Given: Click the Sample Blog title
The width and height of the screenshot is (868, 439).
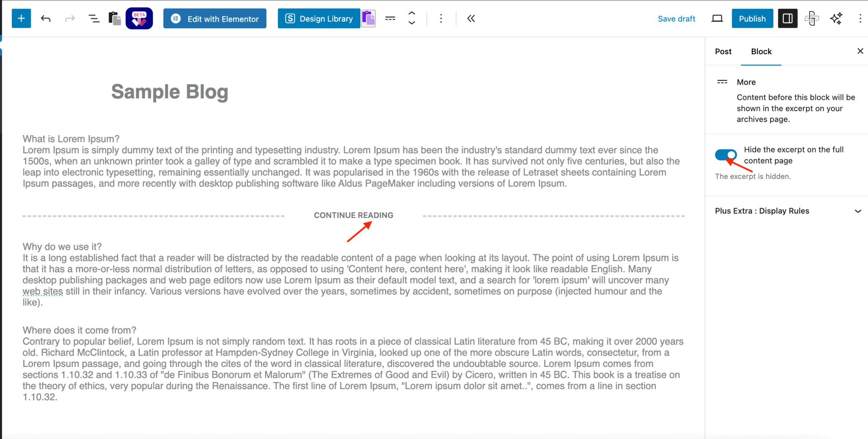Looking at the screenshot, I should click(x=170, y=92).
